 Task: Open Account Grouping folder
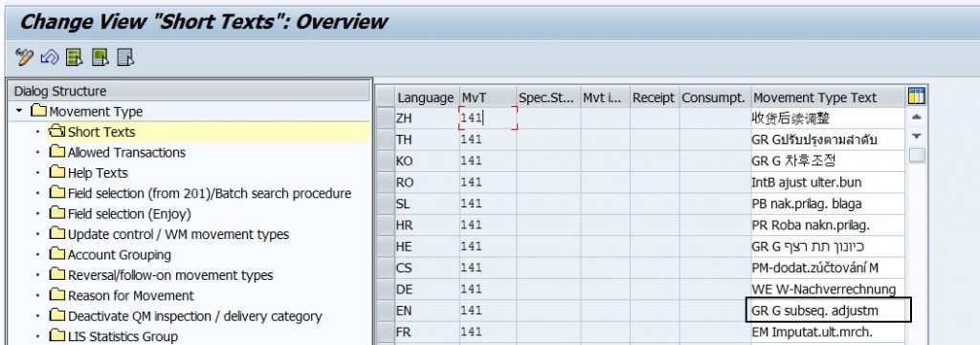111,254
